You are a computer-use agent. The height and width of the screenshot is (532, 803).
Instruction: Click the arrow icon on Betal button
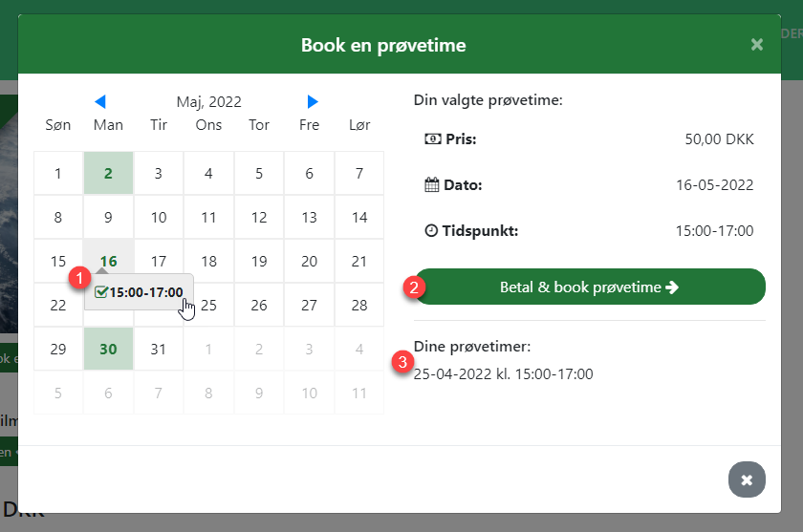click(x=672, y=287)
